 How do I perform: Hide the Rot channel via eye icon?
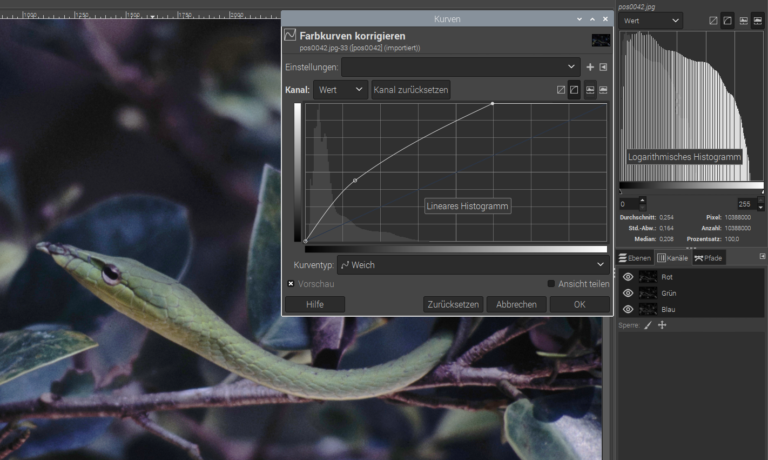coord(628,277)
